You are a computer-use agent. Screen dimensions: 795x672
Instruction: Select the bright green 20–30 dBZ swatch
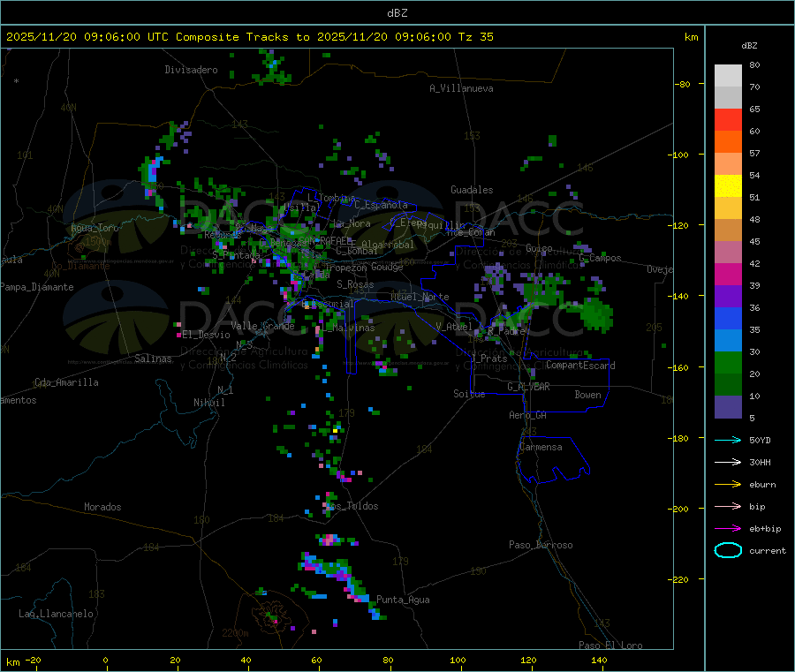[728, 363]
